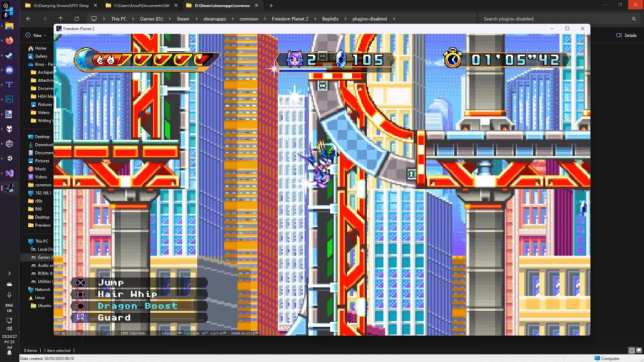Image resolution: width=644 pixels, height=362 pixels.
Task: Select This PC in the navigation pane
Action: pos(39,241)
